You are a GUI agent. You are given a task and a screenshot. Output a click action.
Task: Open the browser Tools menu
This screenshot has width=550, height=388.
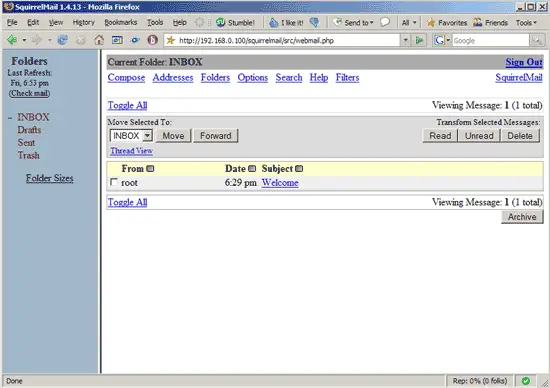(155, 22)
